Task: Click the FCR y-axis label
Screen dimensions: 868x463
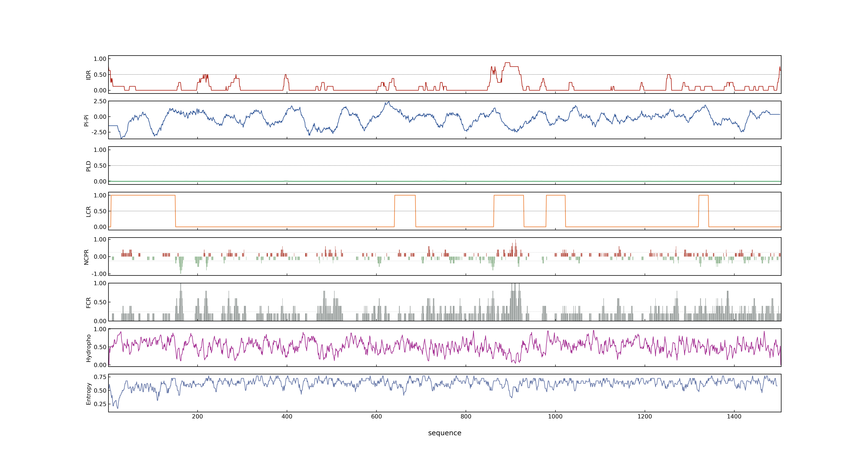Action: coord(88,302)
